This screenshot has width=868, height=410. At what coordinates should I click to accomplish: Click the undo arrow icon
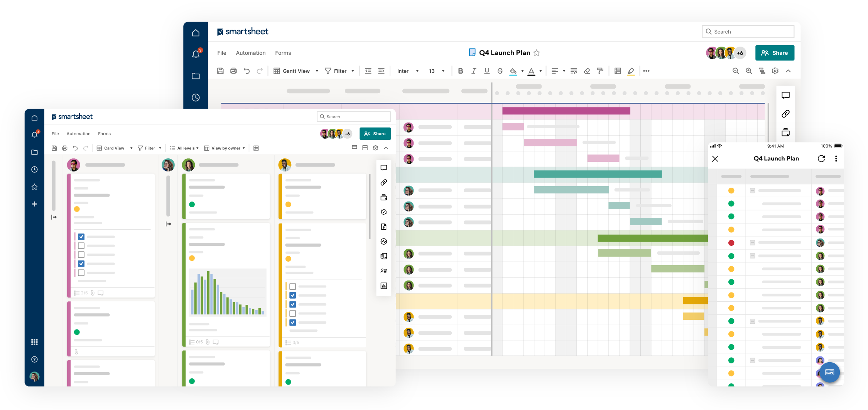247,71
